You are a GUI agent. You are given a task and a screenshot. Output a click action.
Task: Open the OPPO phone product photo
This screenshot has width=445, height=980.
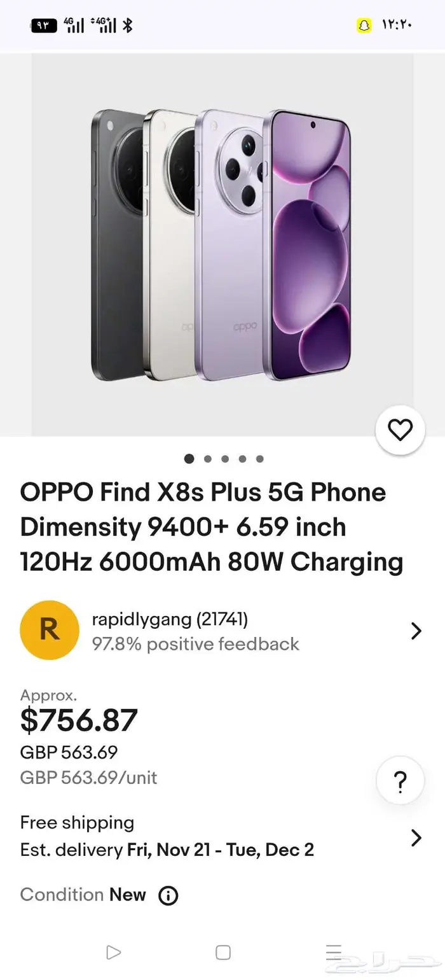[222, 245]
